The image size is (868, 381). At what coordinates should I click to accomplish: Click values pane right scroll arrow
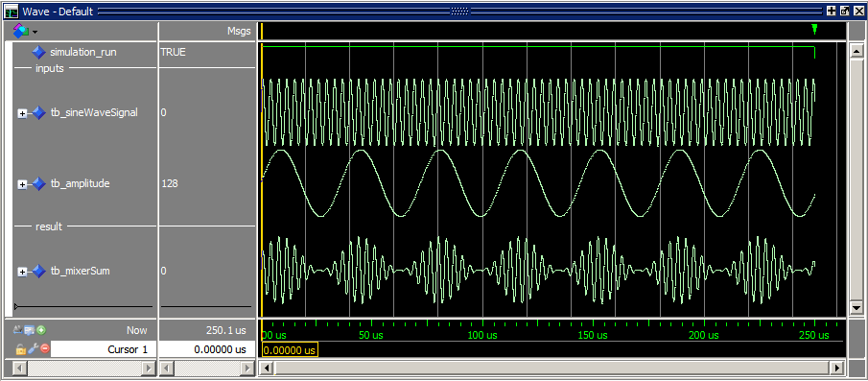coord(248,368)
